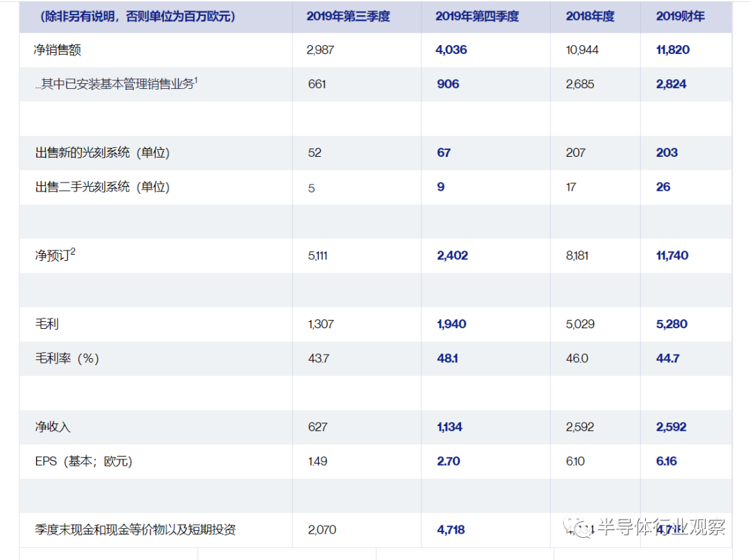Click the 净预订 row label
The image size is (750, 560).
(x=55, y=255)
